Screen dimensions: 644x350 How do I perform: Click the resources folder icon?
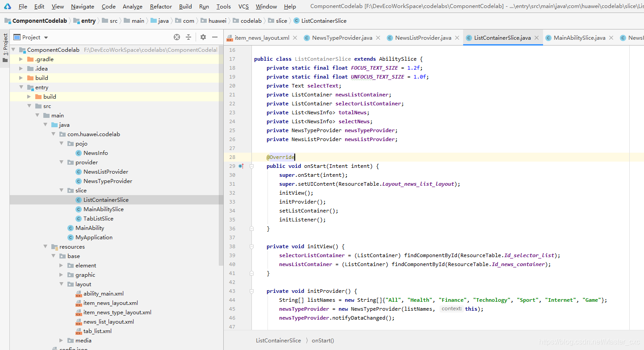click(x=54, y=247)
